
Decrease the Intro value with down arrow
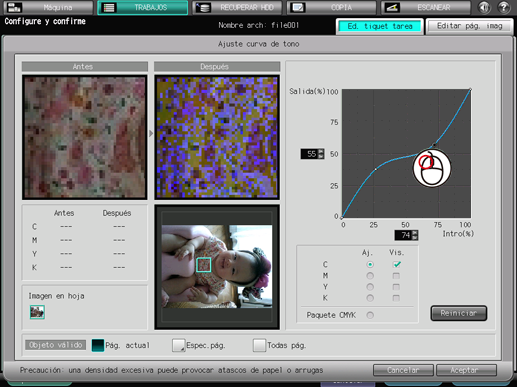pyautogui.click(x=415, y=238)
